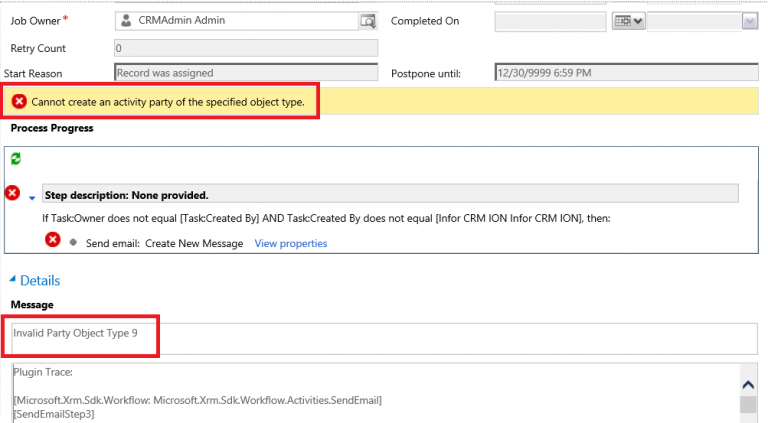Collapse the step using the blue arrow
This screenshot has height=423, width=768.
pos(32,198)
